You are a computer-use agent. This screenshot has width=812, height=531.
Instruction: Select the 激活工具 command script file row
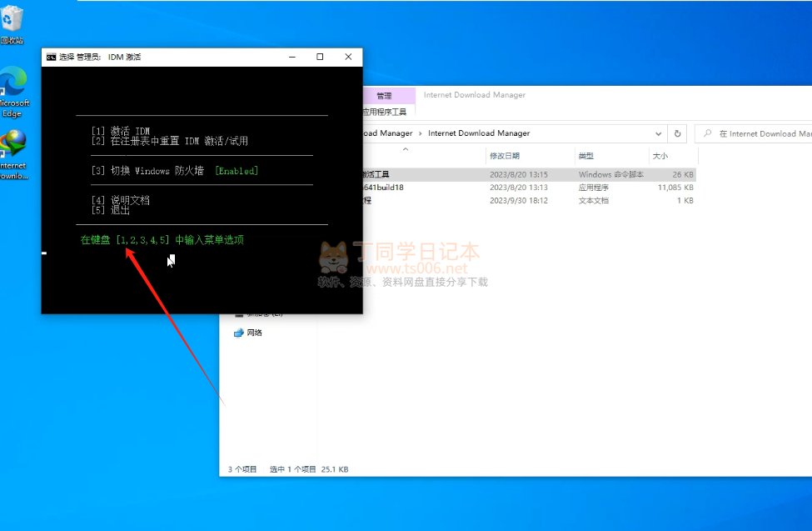[x=529, y=175]
